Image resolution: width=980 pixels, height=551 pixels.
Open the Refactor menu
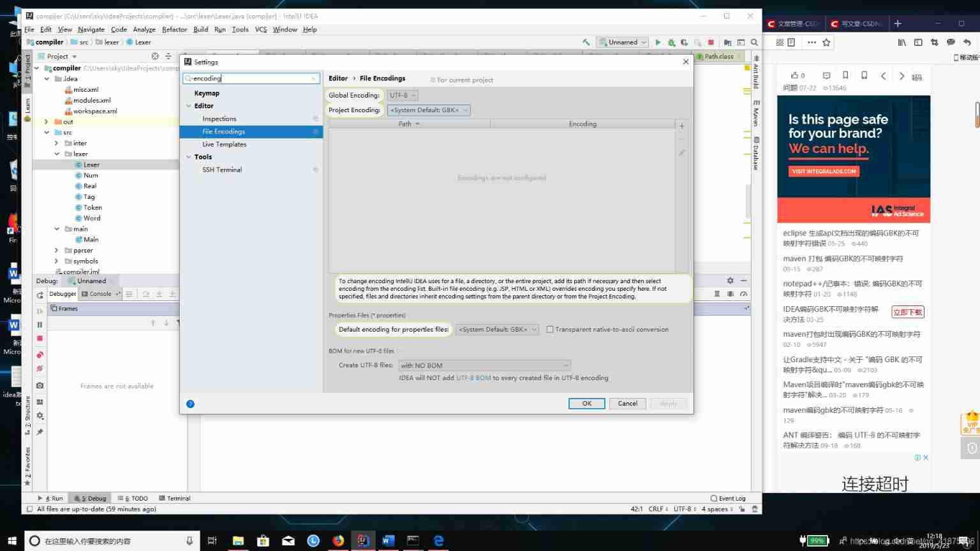(x=174, y=29)
